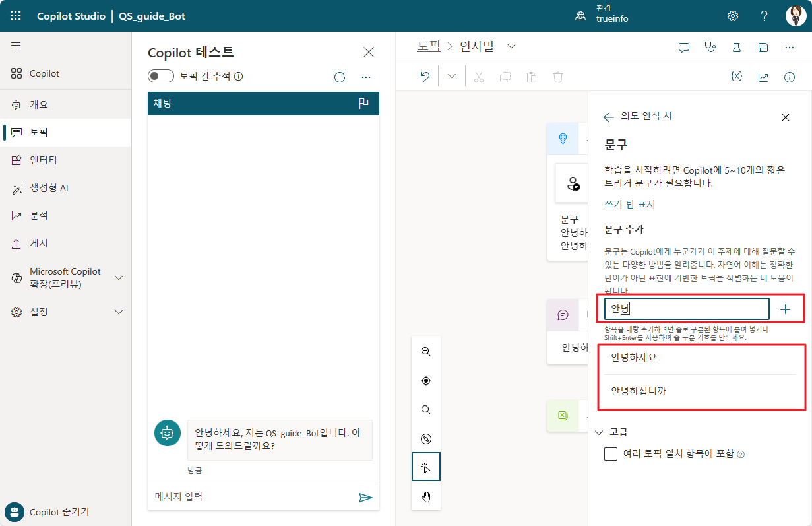
Task: Open variables {x} panel
Action: tap(737, 77)
